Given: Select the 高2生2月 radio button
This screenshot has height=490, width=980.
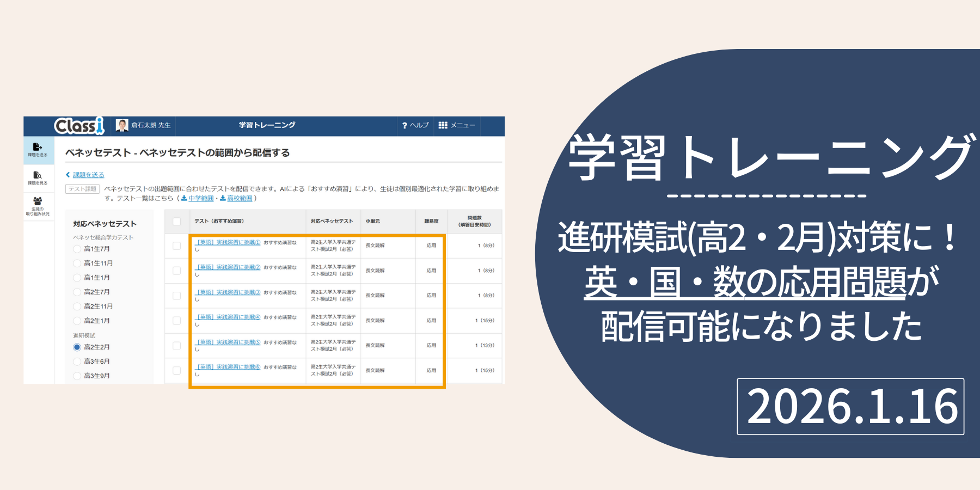Looking at the screenshot, I should click(x=77, y=347).
